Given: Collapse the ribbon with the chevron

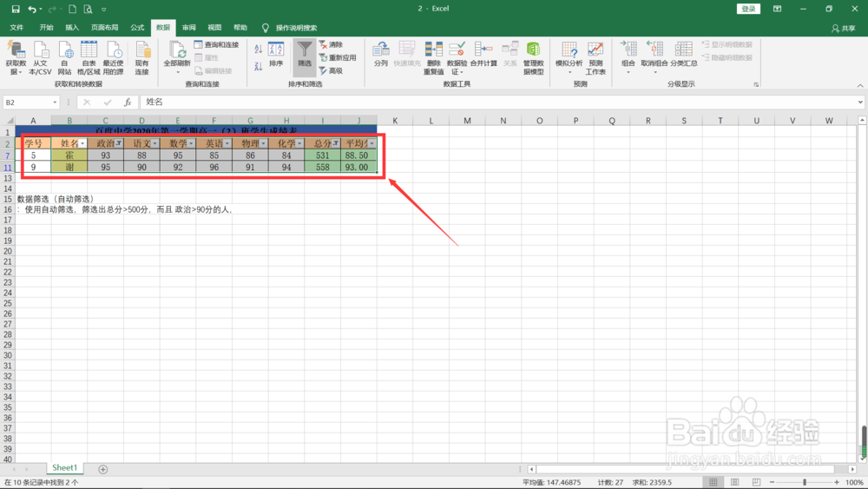Looking at the screenshot, I should (x=859, y=85).
